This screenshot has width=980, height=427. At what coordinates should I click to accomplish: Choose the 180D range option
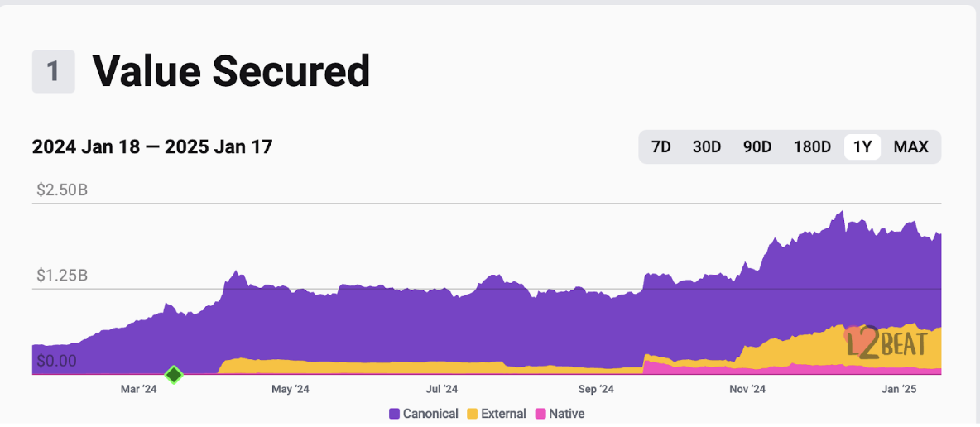tap(812, 147)
